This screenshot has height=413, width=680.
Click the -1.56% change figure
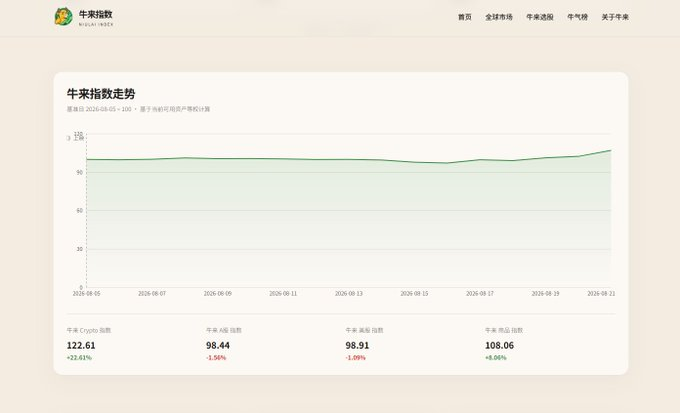tap(216, 357)
